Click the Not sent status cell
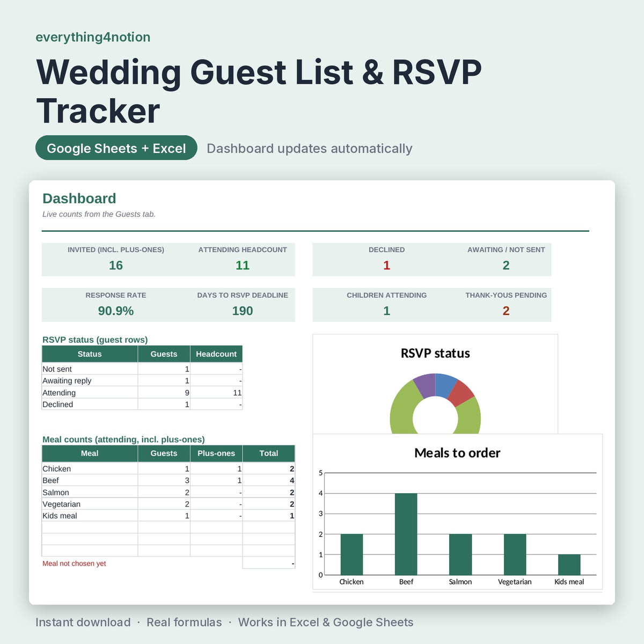 click(90, 369)
